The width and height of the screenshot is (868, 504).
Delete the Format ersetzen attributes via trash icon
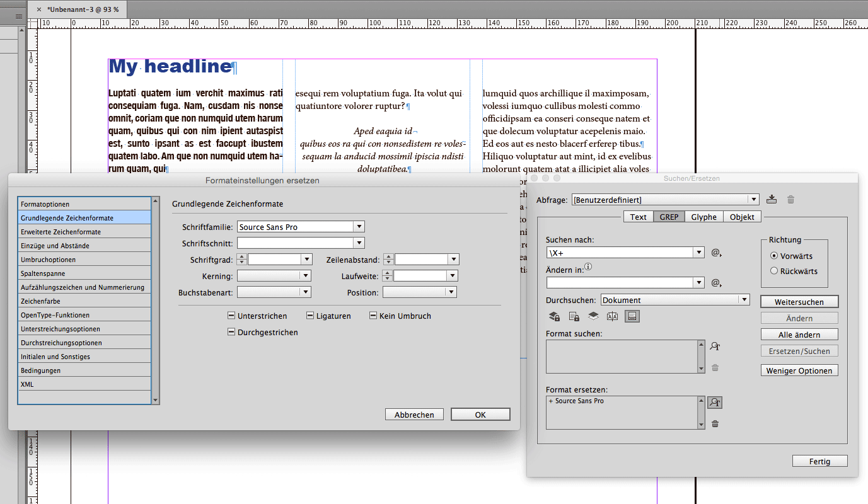tap(715, 423)
